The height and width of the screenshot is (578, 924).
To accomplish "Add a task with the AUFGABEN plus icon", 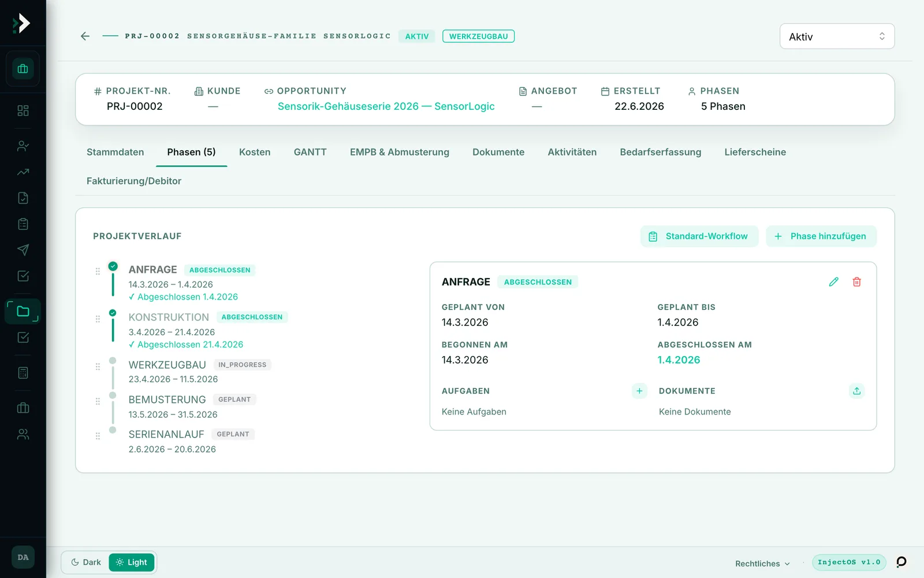I will tap(639, 391).
